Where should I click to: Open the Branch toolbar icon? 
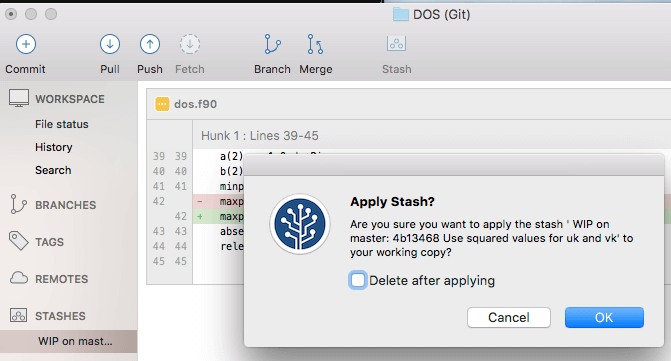click(x=272, y=44)
